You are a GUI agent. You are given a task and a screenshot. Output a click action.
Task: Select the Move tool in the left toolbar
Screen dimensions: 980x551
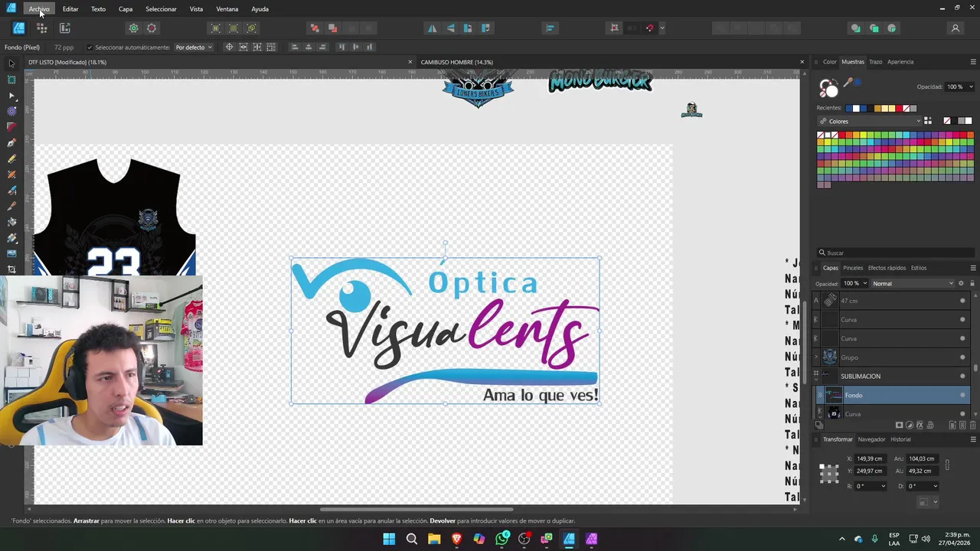(11, 64)
